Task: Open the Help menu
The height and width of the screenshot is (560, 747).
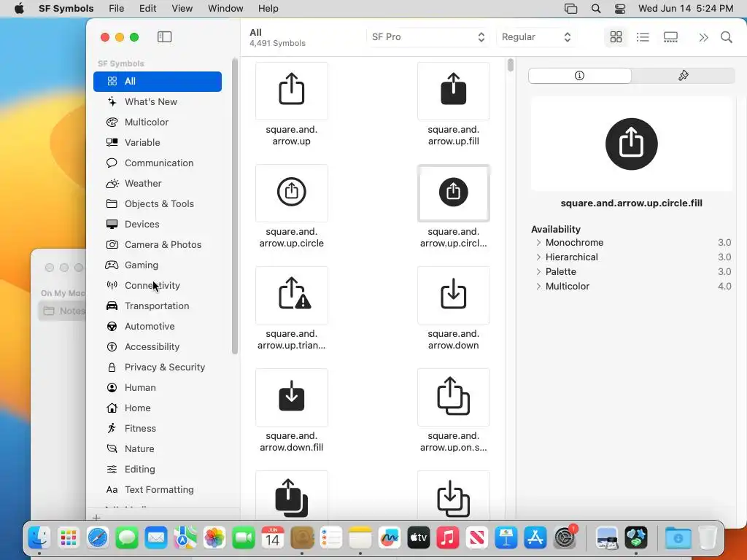Action: pos(268,9)
